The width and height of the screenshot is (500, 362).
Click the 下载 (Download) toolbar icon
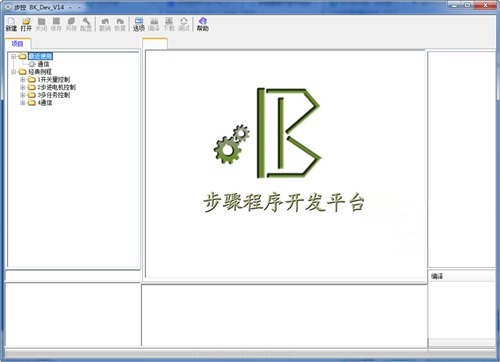click(169, 24)
